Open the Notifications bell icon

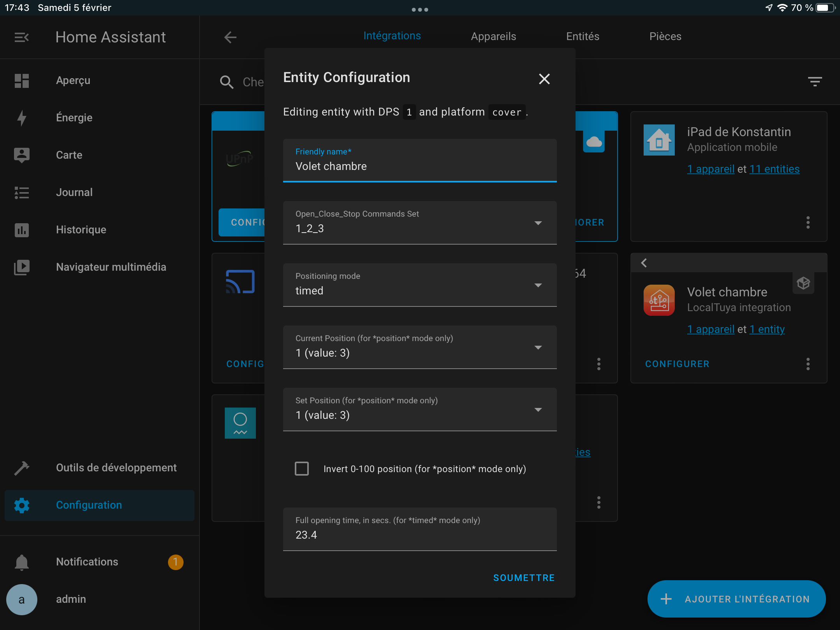click(22, 562)
